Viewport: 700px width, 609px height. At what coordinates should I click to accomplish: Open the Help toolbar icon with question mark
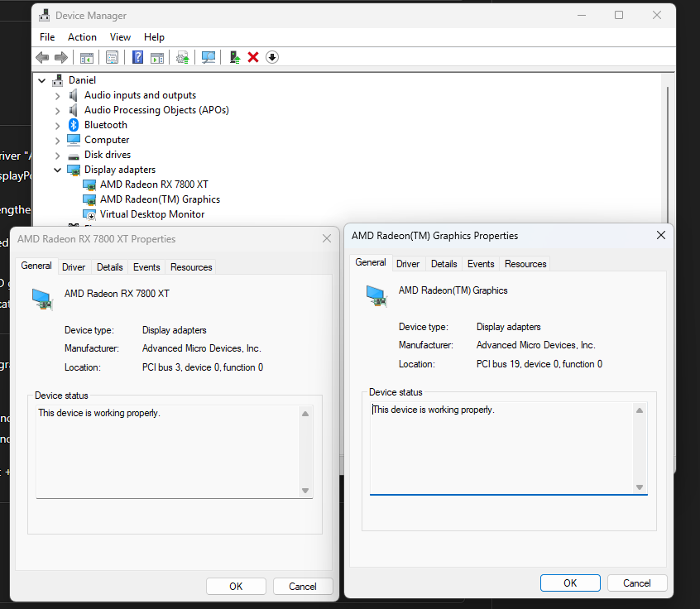pos(137,57)
